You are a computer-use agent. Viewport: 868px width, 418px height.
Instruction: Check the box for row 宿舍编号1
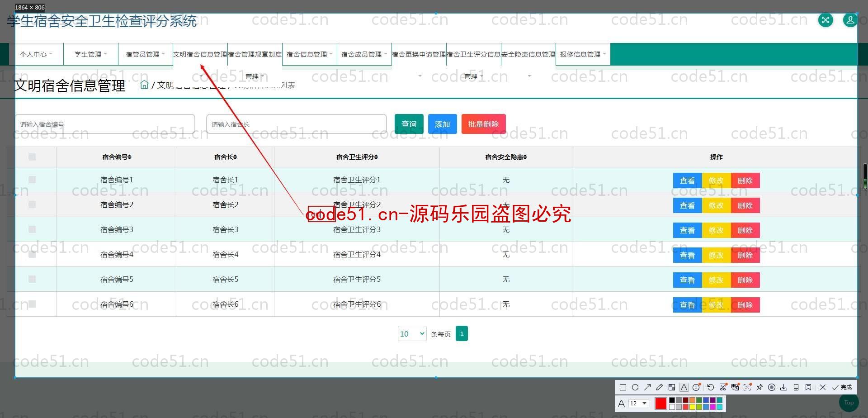point(32,180)
